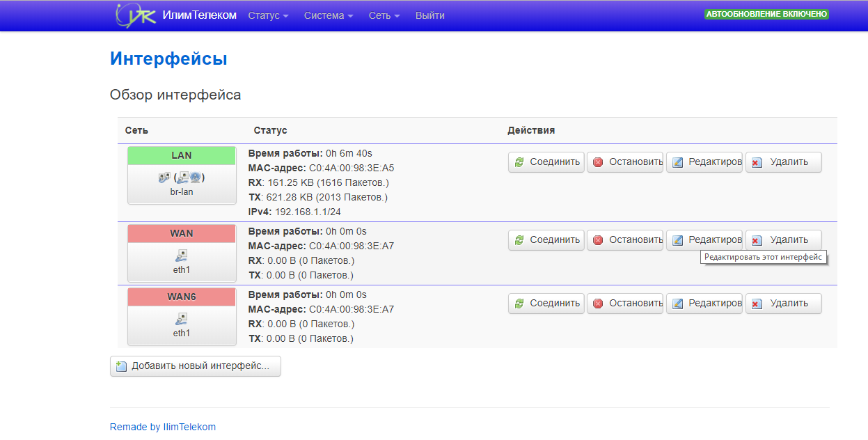The image size is (868, 440).
Task: Open the Remade by IlimTelekom link
Action: tap(163, 427)
